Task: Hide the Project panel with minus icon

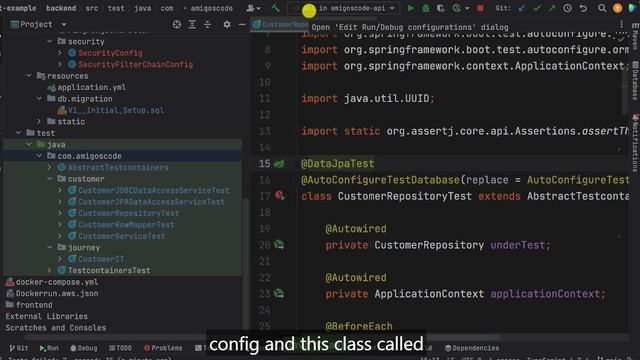Action: 242,24
